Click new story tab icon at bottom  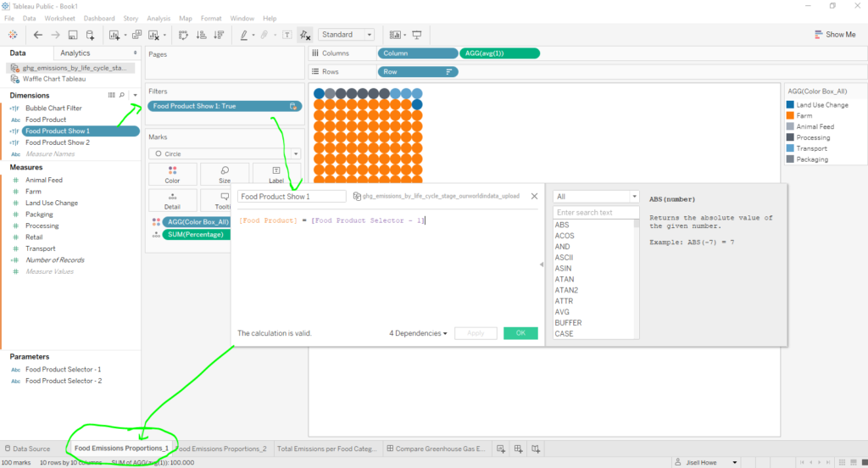[x=536, y=448]
